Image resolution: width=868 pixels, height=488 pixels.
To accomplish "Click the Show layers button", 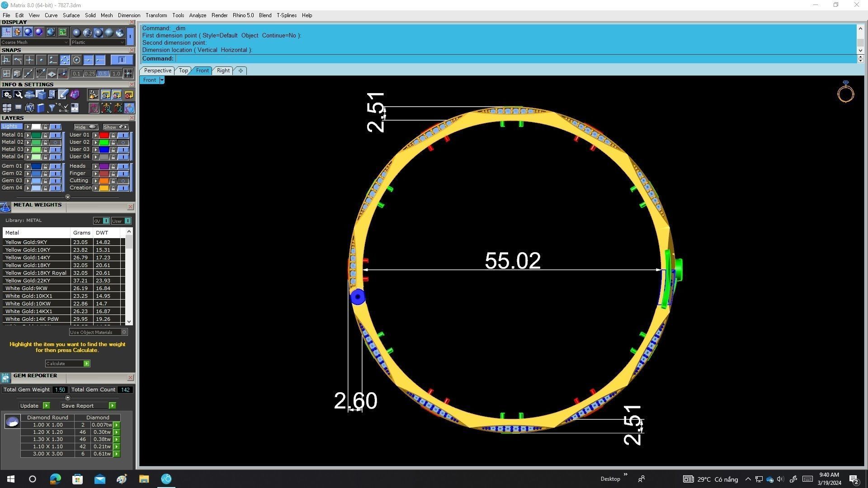I will [x=115, y=127].
